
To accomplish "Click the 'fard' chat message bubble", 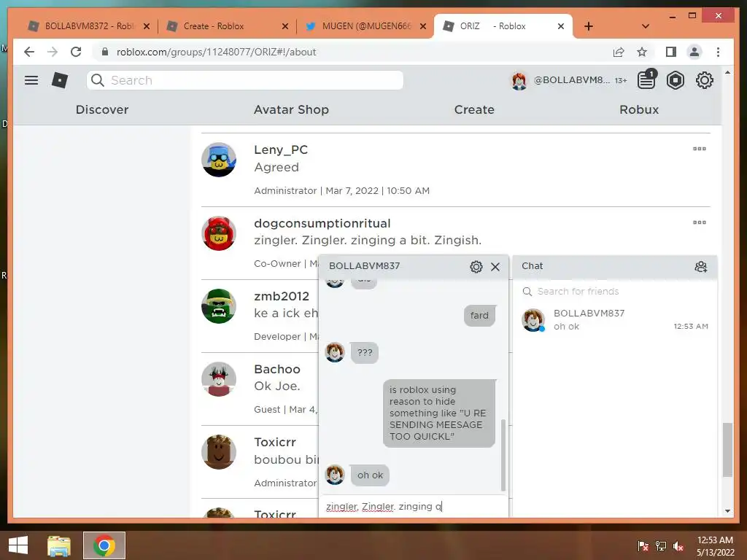I will (x=480, y=315).
